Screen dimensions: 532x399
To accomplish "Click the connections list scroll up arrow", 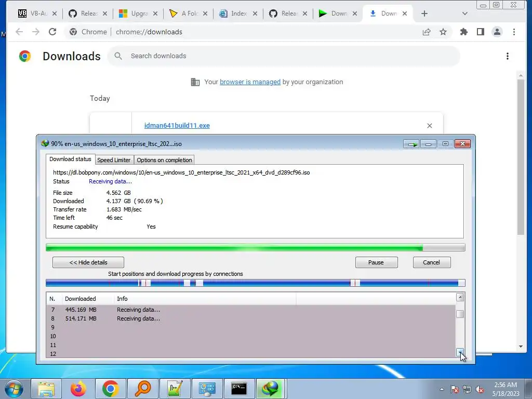I will (x=460, y=297).
